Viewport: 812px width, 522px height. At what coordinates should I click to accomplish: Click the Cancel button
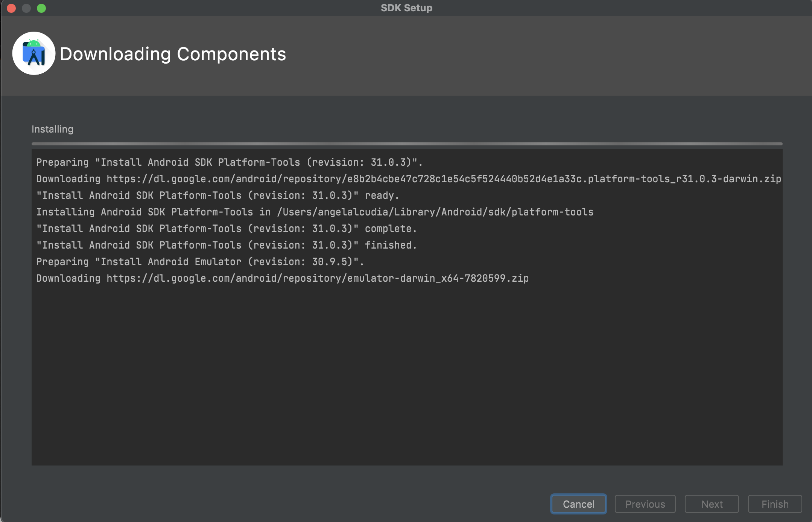[x=578, y=504]
